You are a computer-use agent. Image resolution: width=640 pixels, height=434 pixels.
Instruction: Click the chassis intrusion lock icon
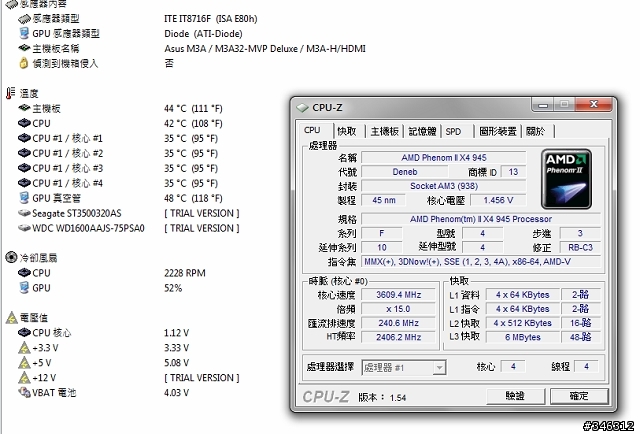coord(24,63)
